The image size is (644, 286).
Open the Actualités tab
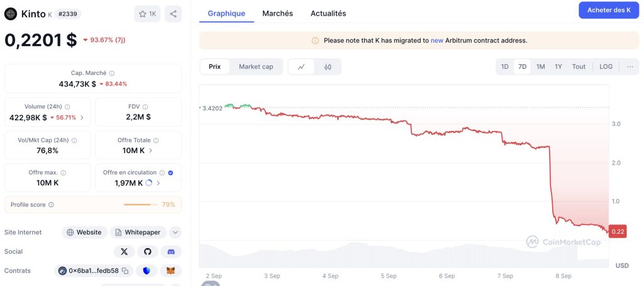[x=328, y=13]
